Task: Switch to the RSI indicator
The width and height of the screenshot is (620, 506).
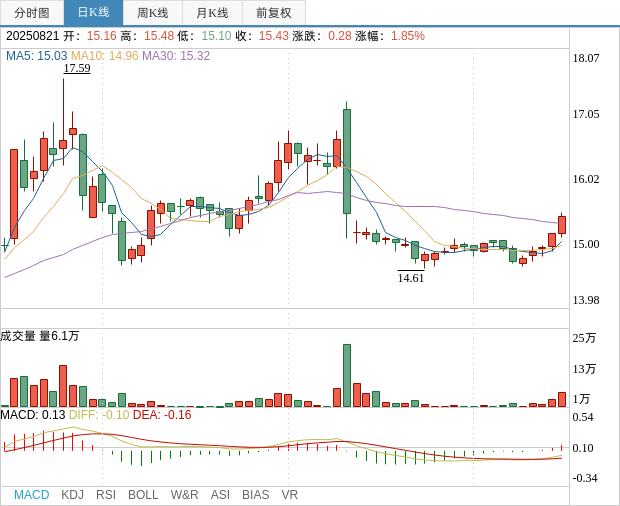Action: [106, 495]
